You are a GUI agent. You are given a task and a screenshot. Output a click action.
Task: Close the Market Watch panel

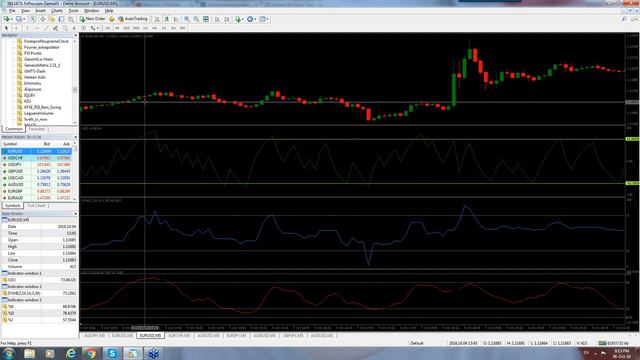point(75,137)
